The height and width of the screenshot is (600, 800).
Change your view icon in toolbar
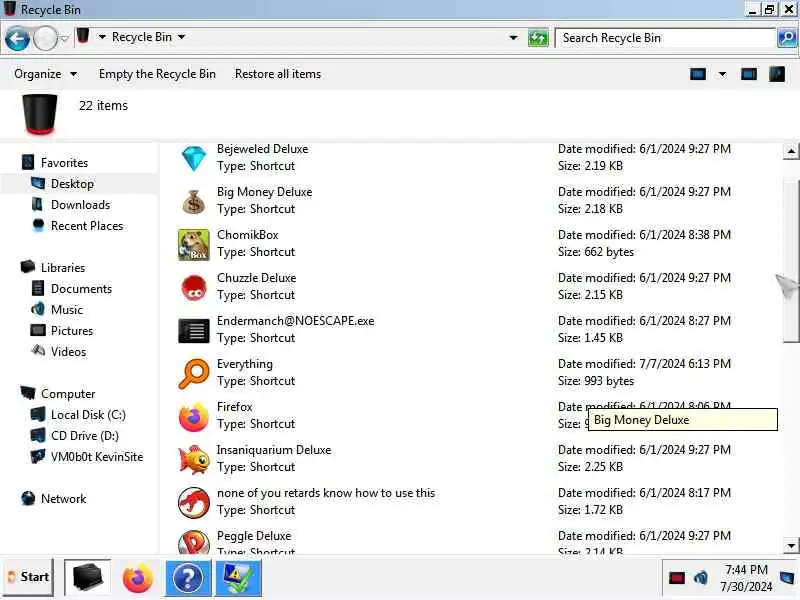(x=697, y=74)
